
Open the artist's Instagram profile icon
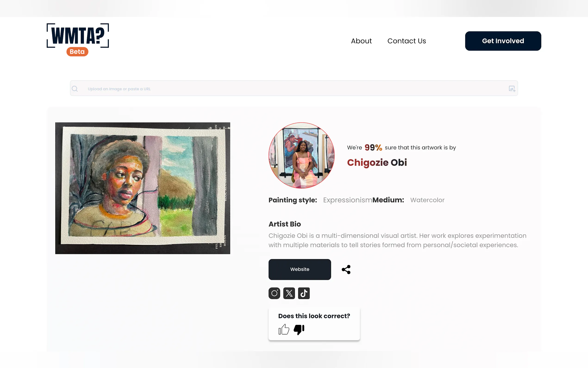click(274, 293)
